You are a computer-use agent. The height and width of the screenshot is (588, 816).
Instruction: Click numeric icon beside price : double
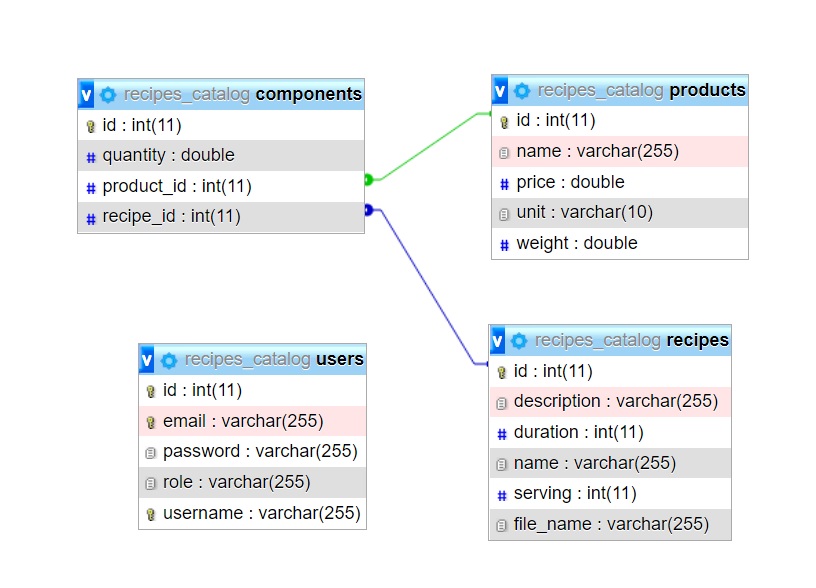[x=504, y=184]
